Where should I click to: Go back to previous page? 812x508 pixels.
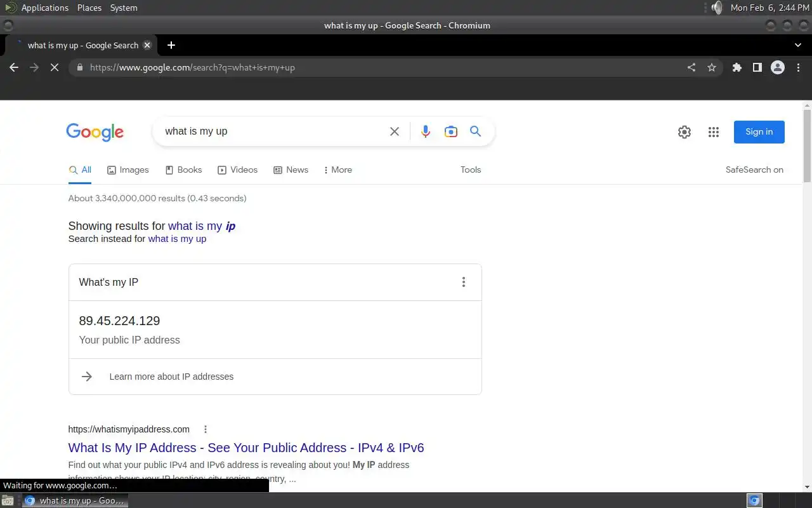coord(14,67)
